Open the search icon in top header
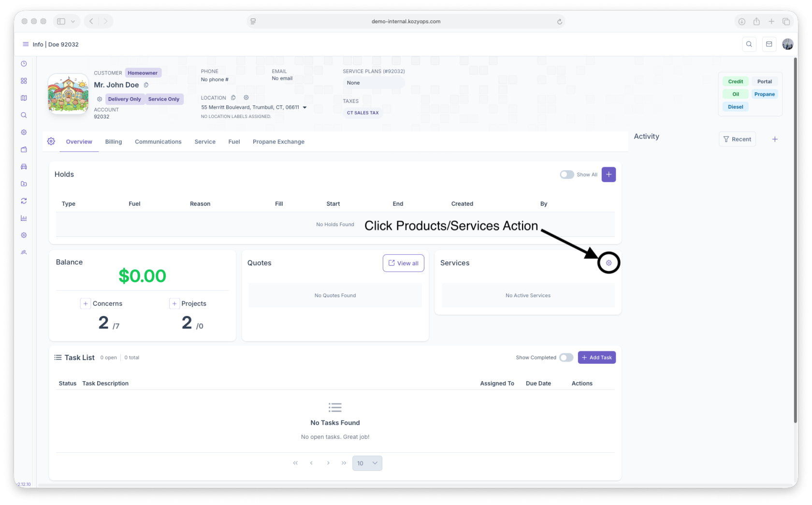Screen dimensions: 812x505 [x=749, y=44]
